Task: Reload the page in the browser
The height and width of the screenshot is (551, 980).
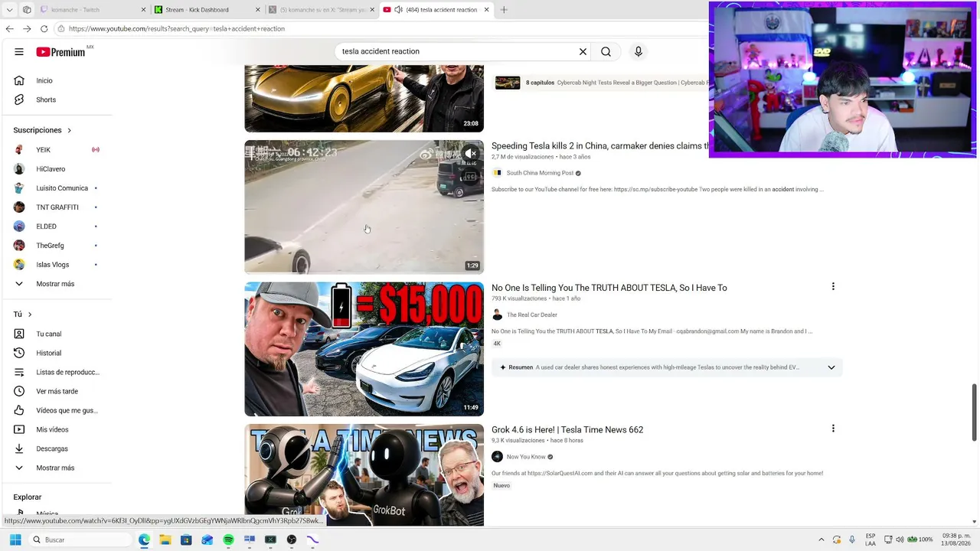Action: [44, 29]
